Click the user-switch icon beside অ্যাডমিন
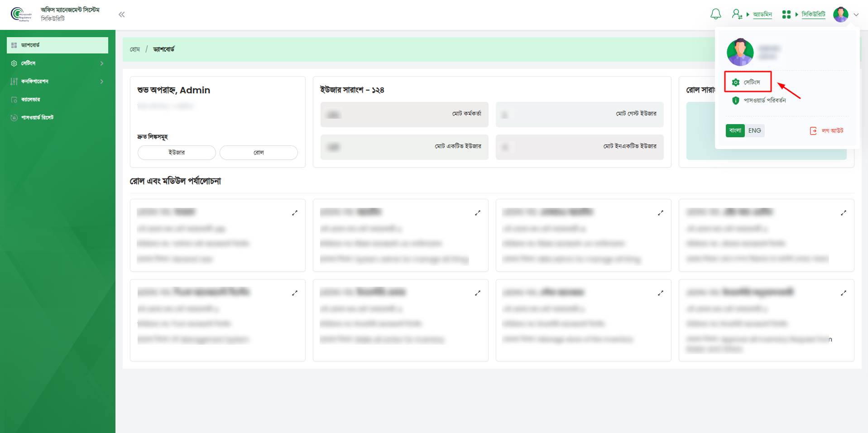The height and width of the screenshot is (433, 868). [737, 14]
